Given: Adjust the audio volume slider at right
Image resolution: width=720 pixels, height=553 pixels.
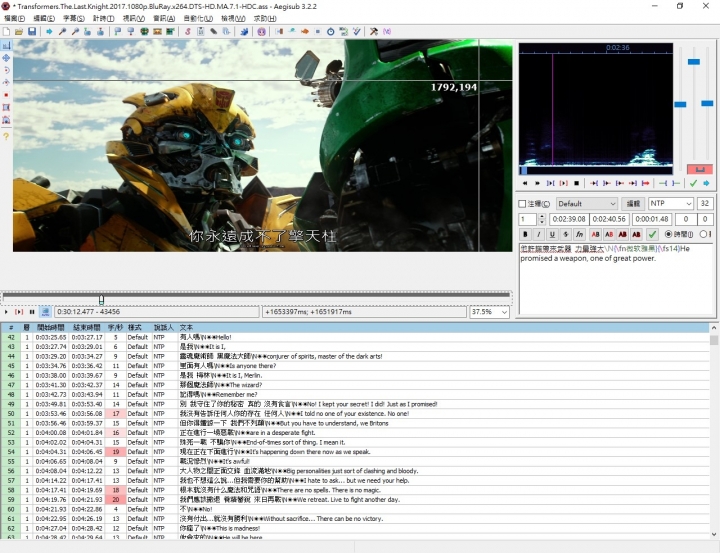Looking at the screenshot, I should [x=707, y=103].
